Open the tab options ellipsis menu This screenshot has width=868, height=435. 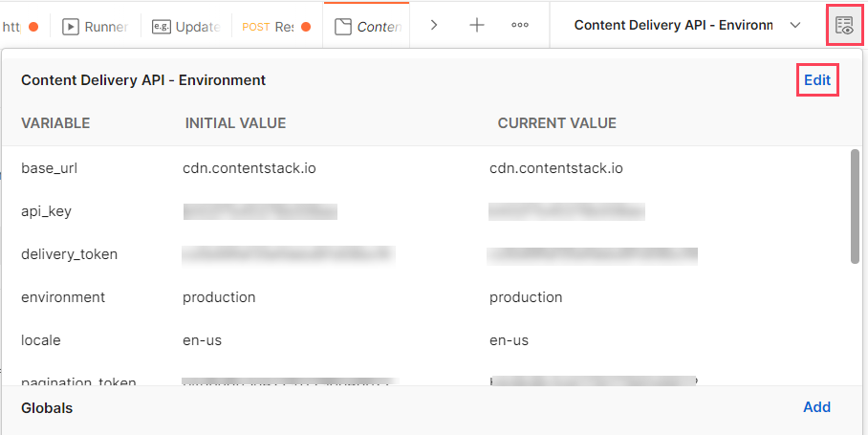click(520, 26)
